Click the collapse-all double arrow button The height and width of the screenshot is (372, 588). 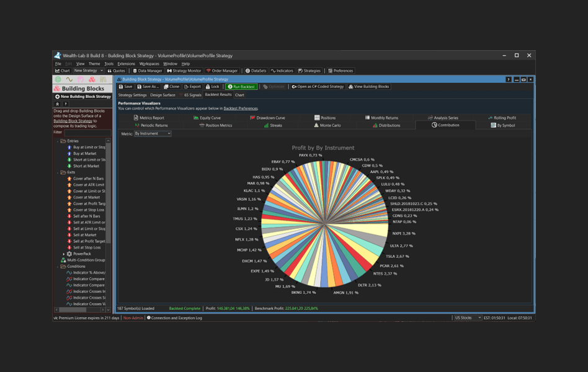coord(58,104)
